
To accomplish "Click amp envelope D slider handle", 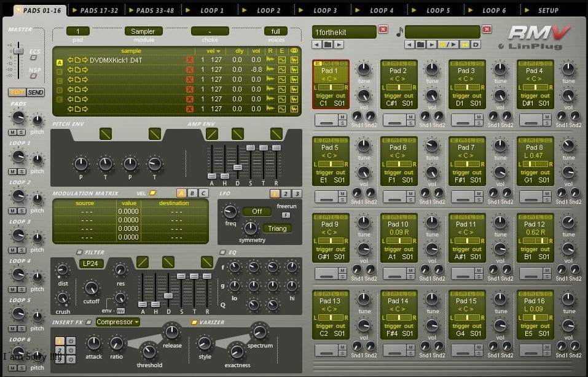I will (x=237, y=167).
